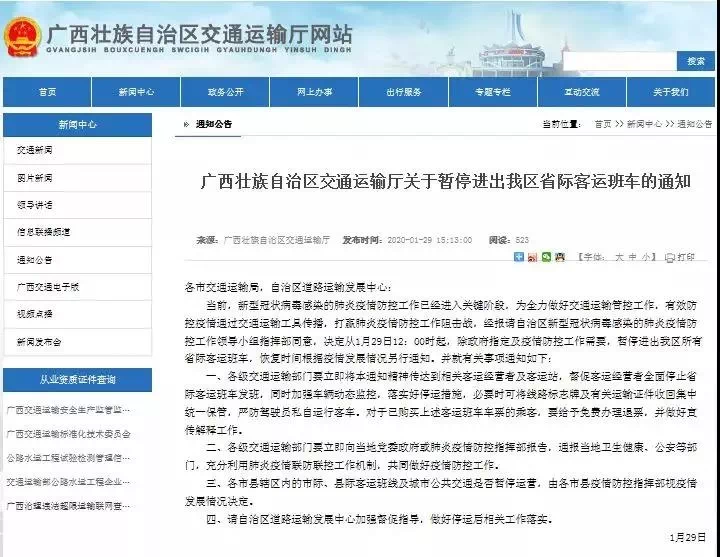Click breadcrumb 新闻中心 link
This screenshot has height=557, width=720.
(x=644, y=124)
